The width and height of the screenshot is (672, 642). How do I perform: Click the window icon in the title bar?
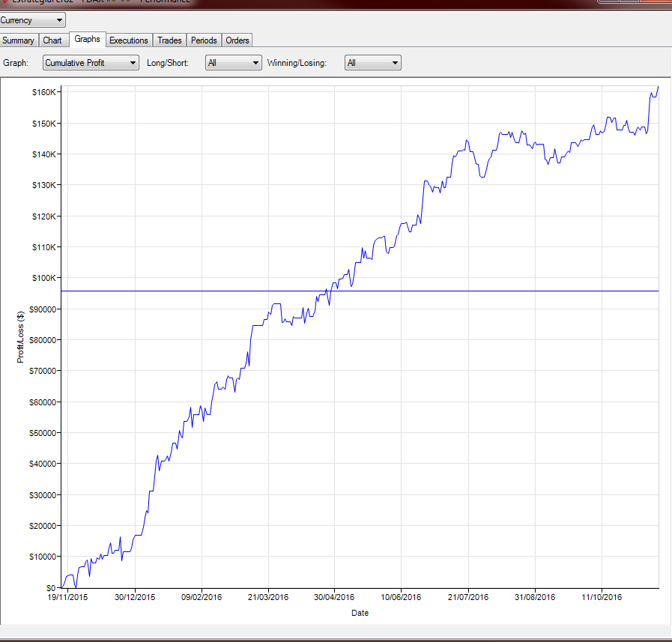[x=4, y=2]
